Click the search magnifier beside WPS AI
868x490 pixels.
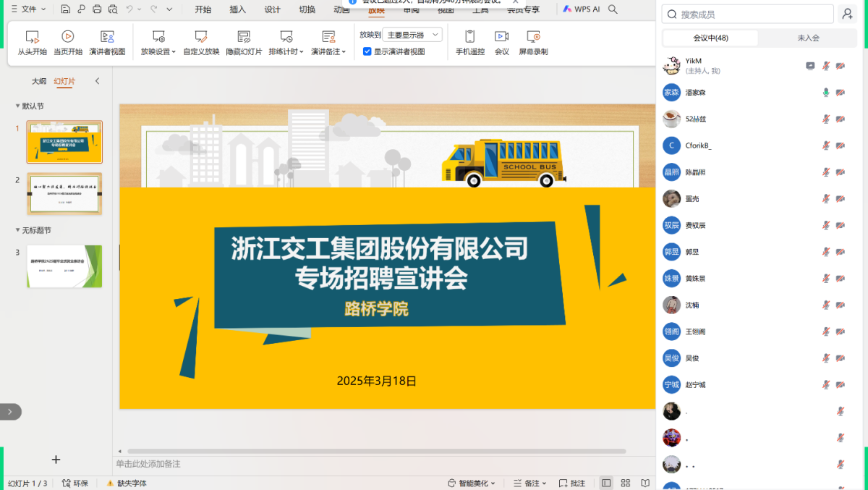(613, 9)
